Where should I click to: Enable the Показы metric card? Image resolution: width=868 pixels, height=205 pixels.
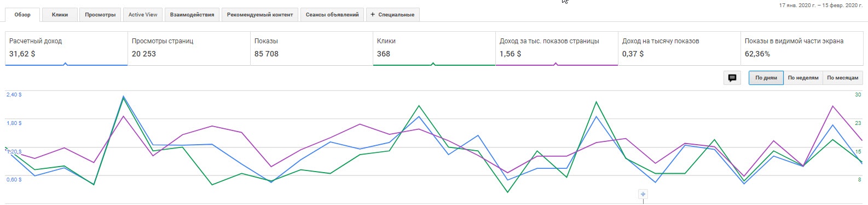[311, 48]
